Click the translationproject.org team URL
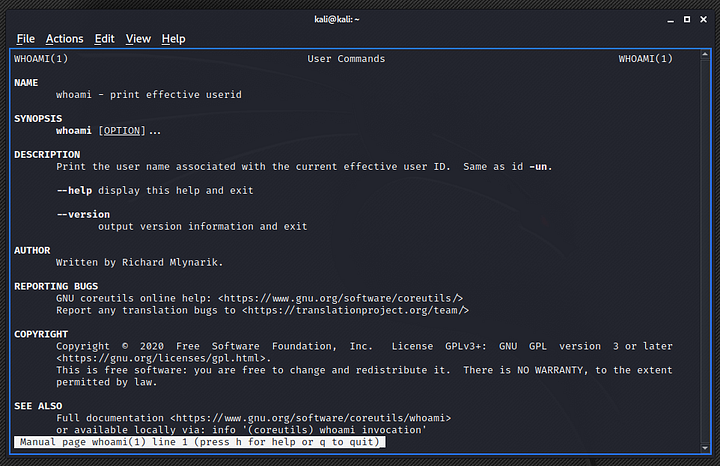 pos(356,310)
